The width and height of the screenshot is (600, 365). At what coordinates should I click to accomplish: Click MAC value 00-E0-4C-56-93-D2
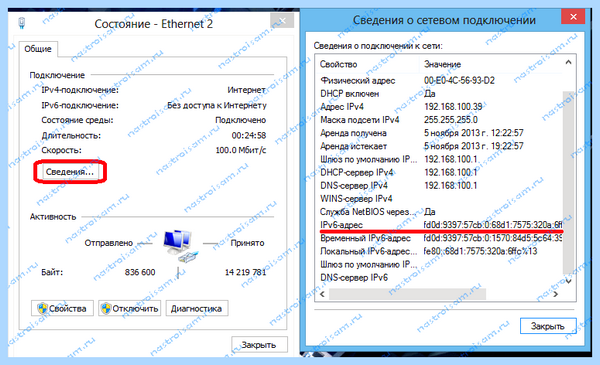point(459,80)
